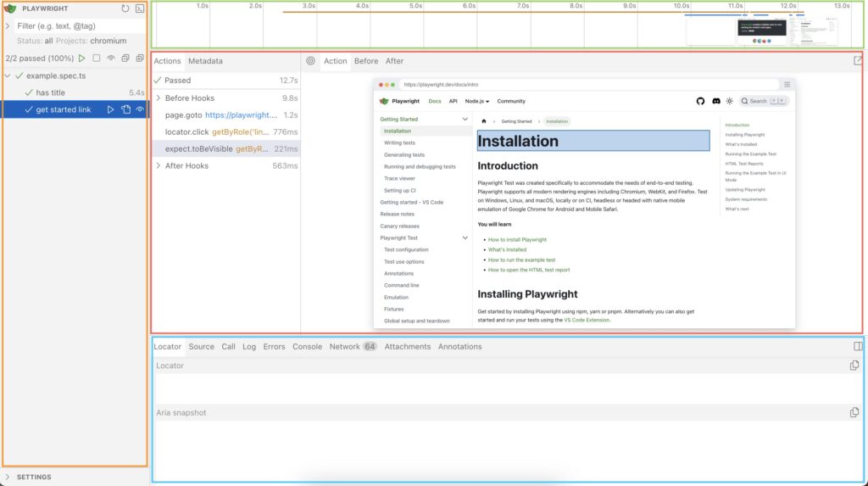868x486 pixels.
Task: Click into the Filter text field
Action: [x=81, y=26]
